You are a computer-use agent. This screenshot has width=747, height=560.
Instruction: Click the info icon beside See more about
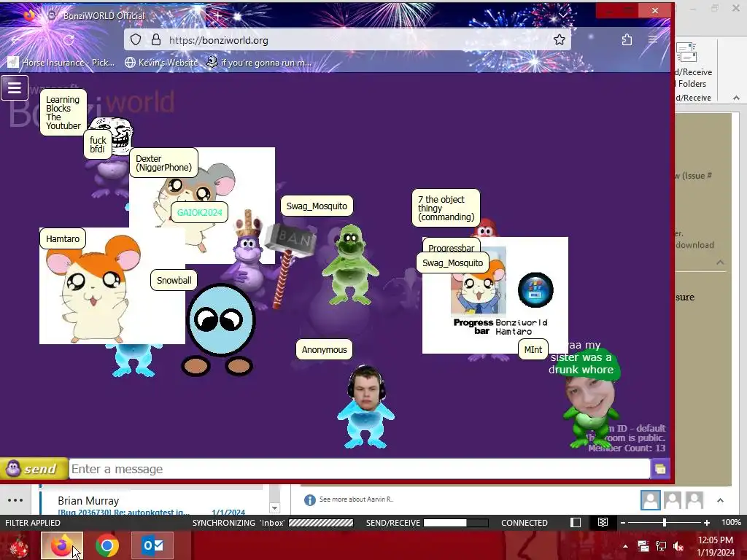click(309, 500)
